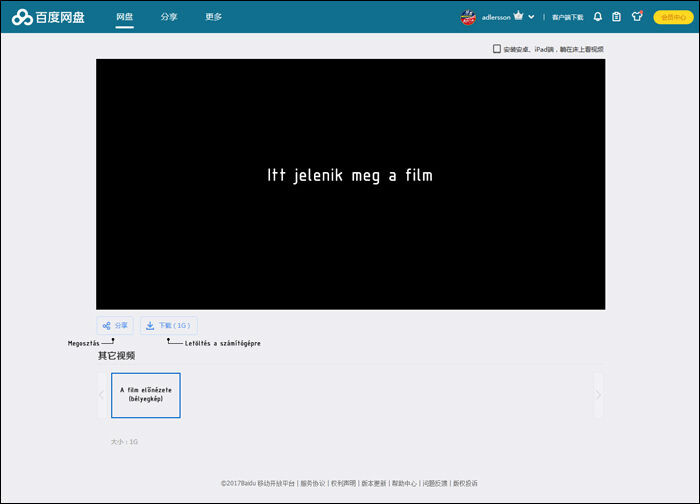Open the skin t-shirt icon
The width and height of the screenshot is (700, 504).
pyautogui.click(x=637, y=16)
